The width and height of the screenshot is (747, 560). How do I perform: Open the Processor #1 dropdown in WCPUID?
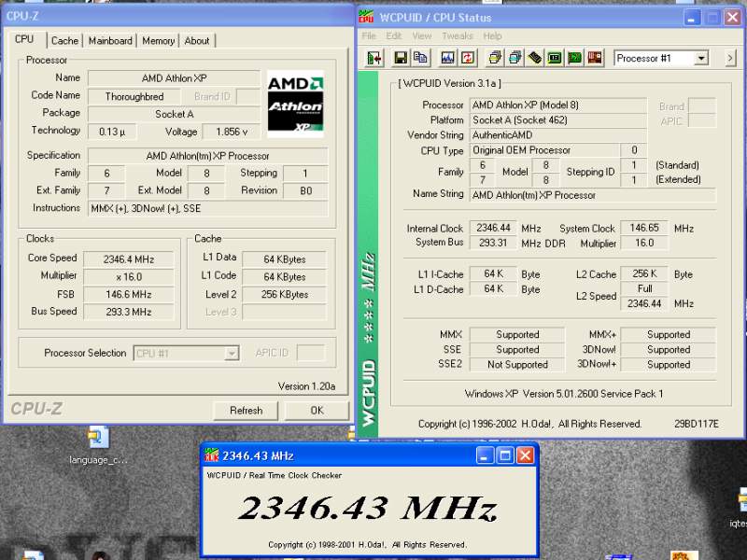coord(661,59)
